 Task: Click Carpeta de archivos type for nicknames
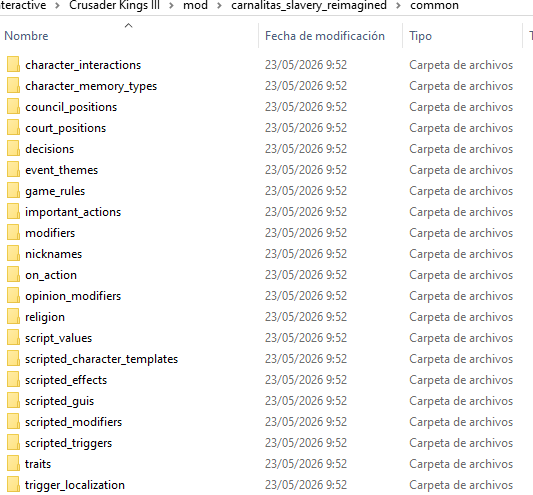point(461,254)
